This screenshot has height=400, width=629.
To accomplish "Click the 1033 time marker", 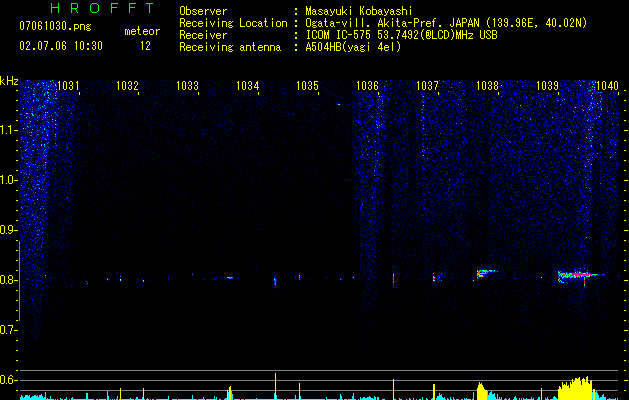I will pos(187,86).
